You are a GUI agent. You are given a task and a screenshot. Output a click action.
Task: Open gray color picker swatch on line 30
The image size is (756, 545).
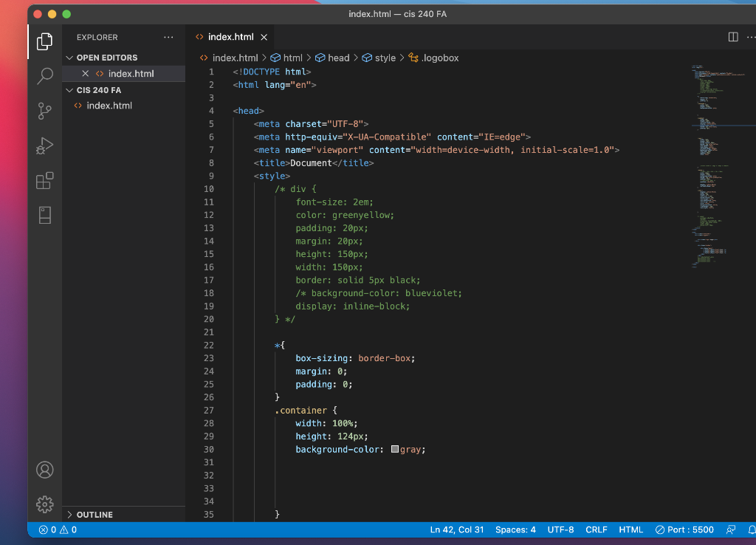click(x=395, y=449)
